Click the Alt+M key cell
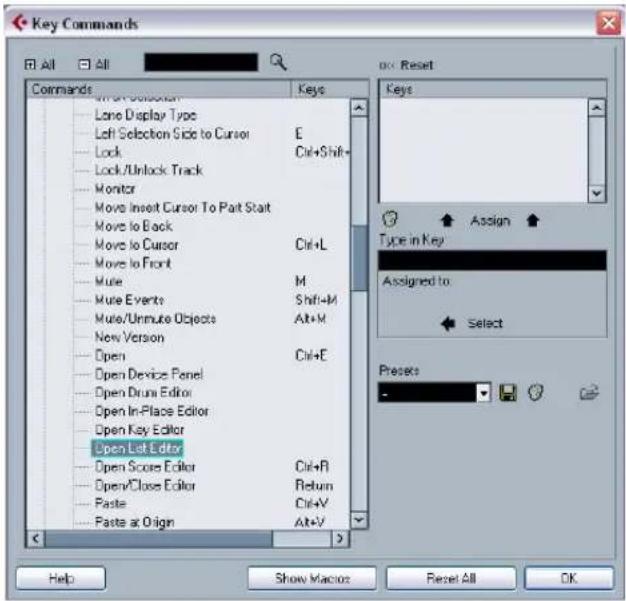The width and height of the screenshot is (626, 601). (310, 318)
